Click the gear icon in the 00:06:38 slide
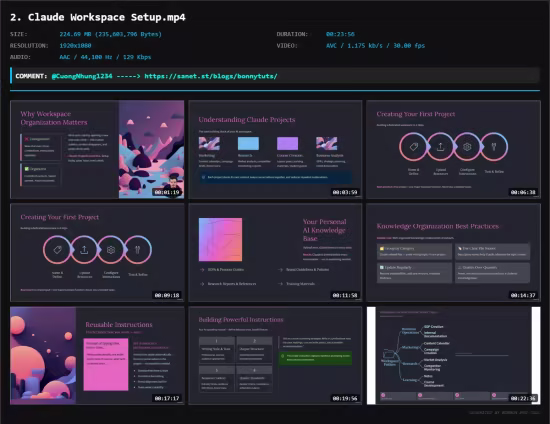The image size is (550, 424). tap(467, 147)
